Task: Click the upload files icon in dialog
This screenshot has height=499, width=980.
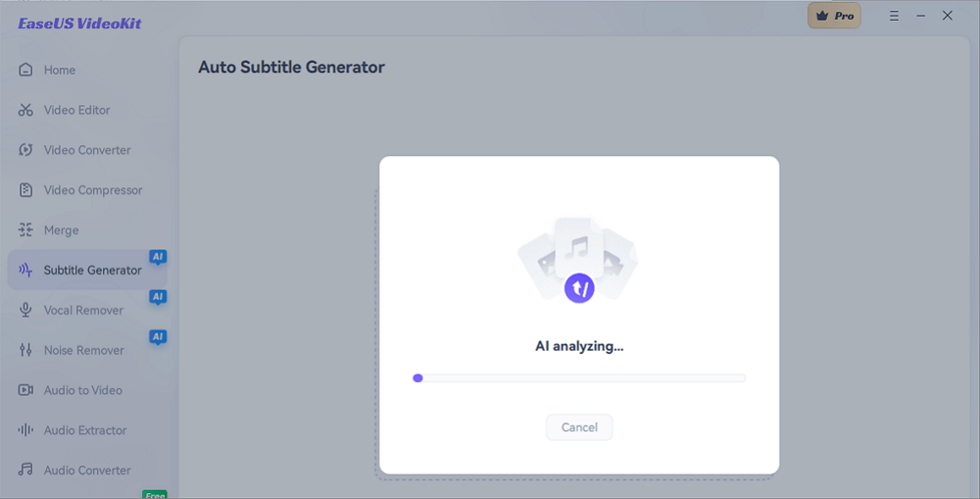Action: coord(579,287)
